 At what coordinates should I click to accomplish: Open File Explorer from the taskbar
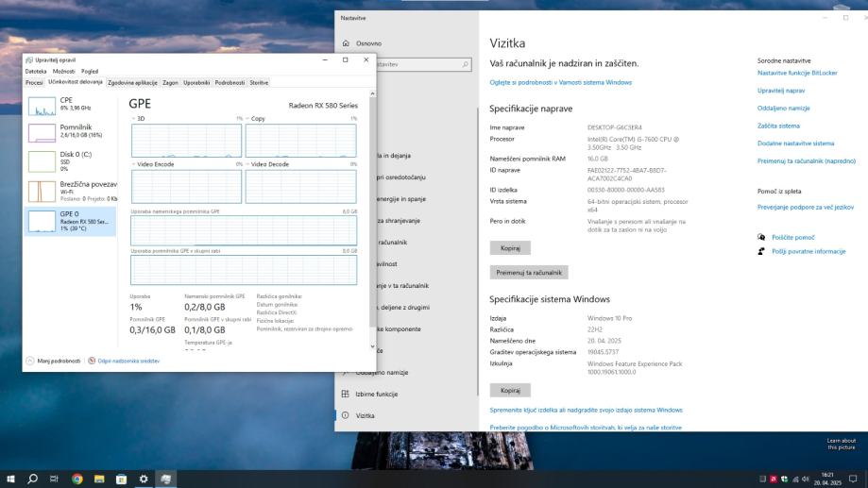click(x=99, y=479)
